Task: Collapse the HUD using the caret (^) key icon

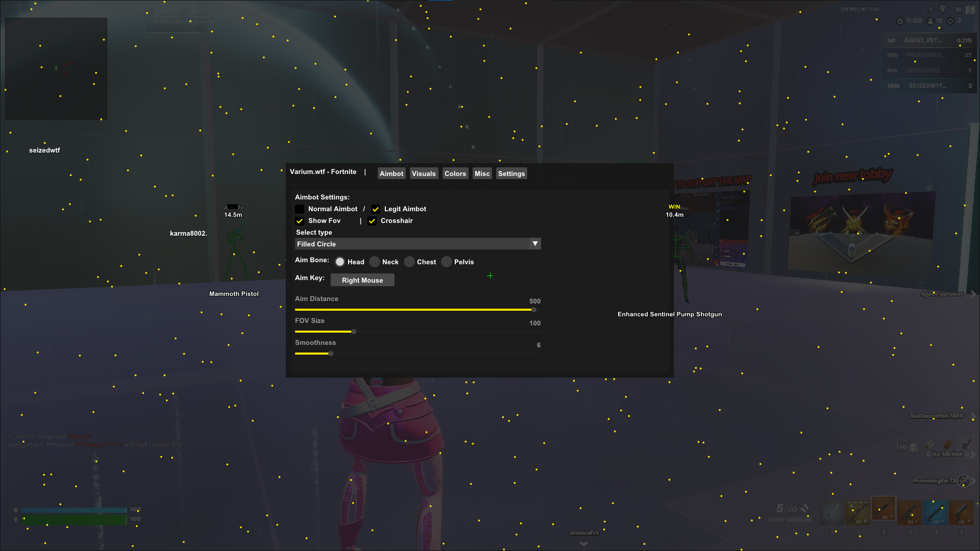Action: coord(930,9)
